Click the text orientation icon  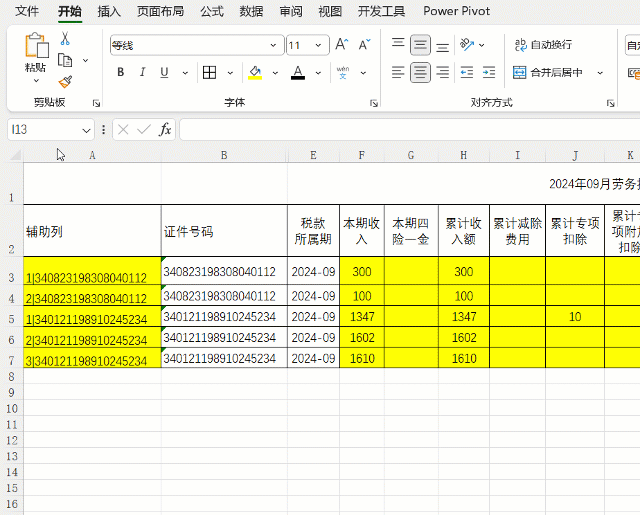pyautogui.click(x=467, y=44)
